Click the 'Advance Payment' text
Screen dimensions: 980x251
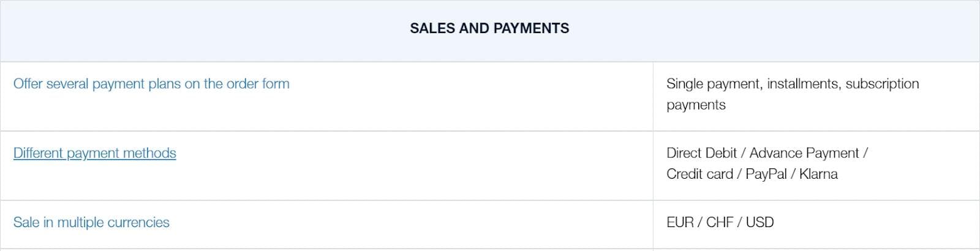click(804, 153)
